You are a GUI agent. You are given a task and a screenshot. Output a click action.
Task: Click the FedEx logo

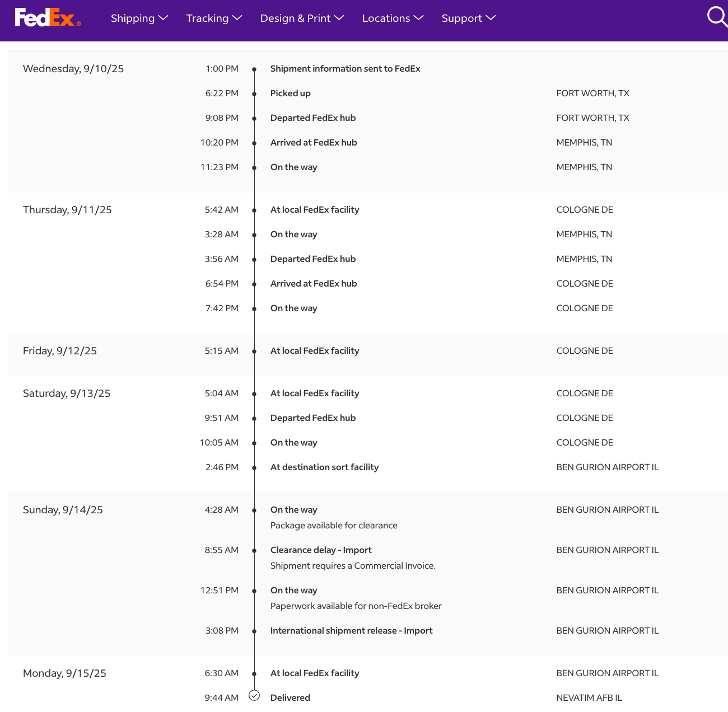[x=48, y=18]
